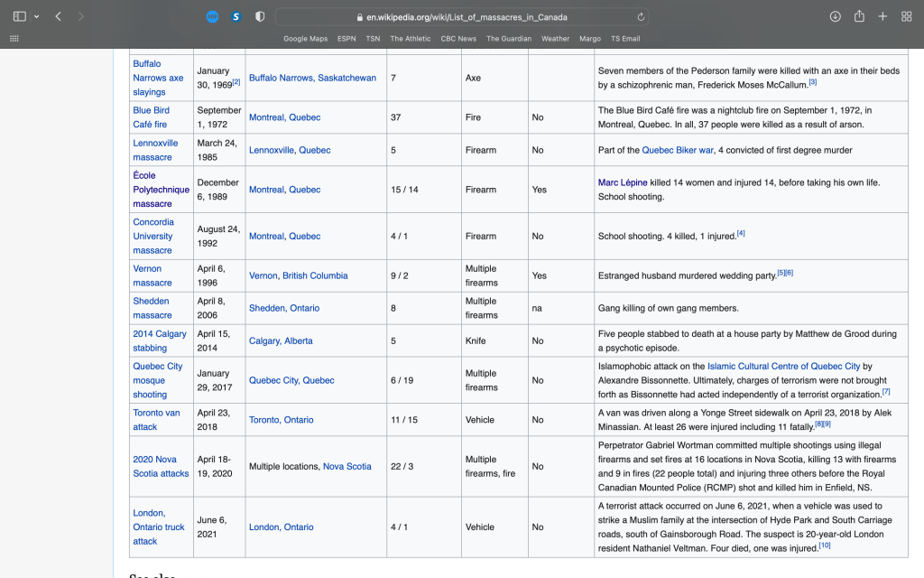Open the Share icon menu
The image size is (924, 578).
[859, 16]
